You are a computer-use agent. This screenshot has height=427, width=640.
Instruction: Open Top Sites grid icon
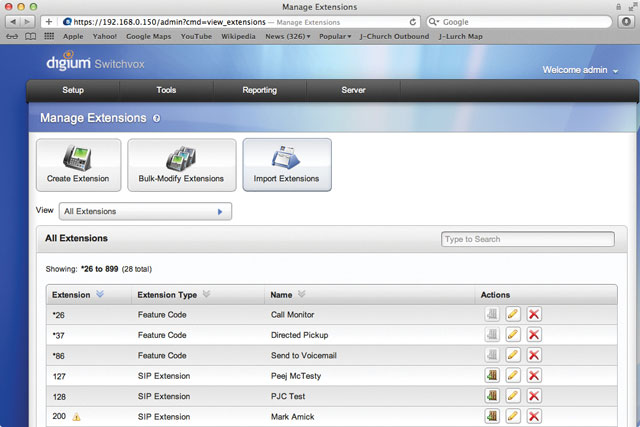49,36
